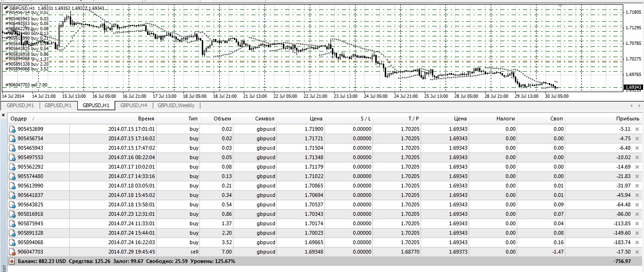
Task: Click the close X for -64.48 row
Action: click(x=638, y=204)
